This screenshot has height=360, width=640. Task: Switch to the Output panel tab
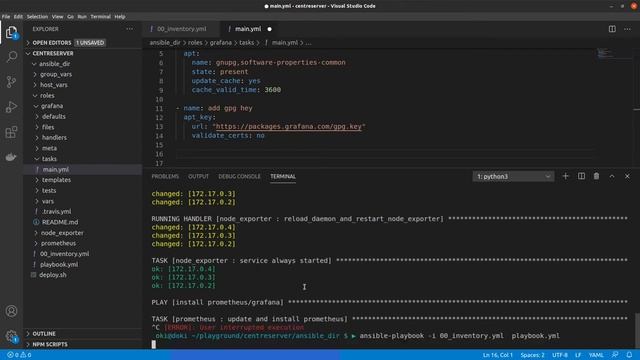point(198,176)
